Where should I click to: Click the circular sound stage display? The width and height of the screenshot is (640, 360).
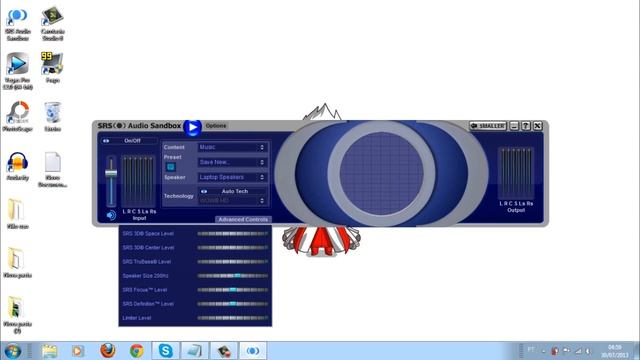click(382, 173)
